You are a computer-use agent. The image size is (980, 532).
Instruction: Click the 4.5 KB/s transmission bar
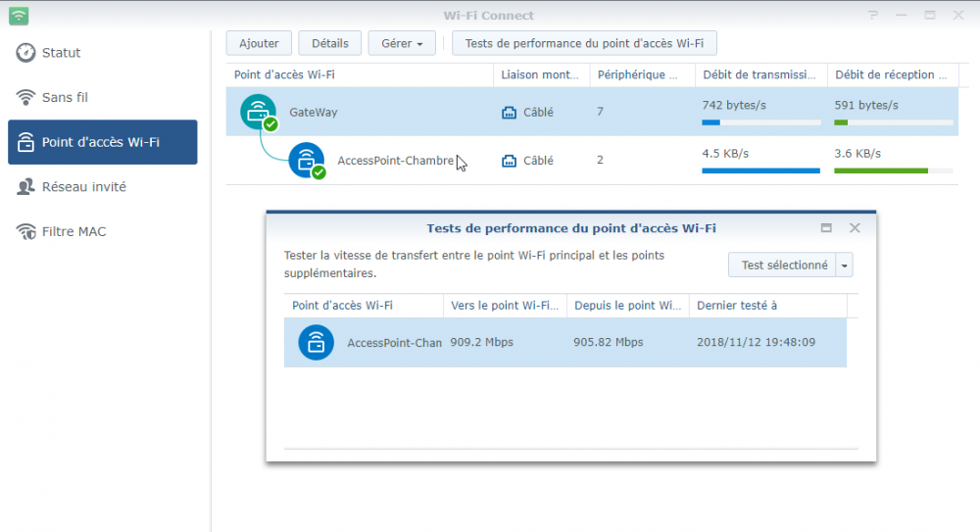(760, 170)
